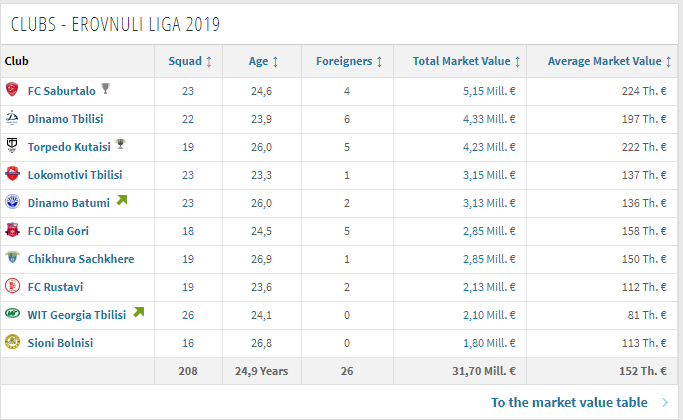Click the FC Dila Gori club crest icon

(12, 231)
